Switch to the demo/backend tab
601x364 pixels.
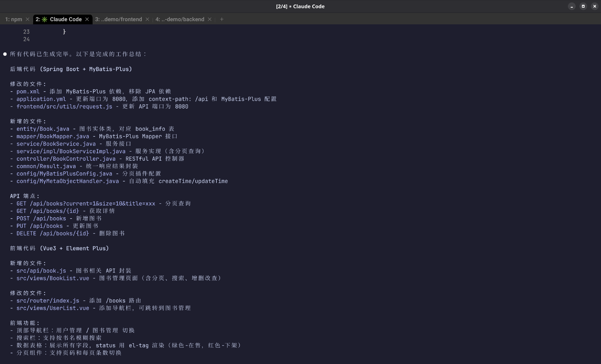(x=180, y=19)
